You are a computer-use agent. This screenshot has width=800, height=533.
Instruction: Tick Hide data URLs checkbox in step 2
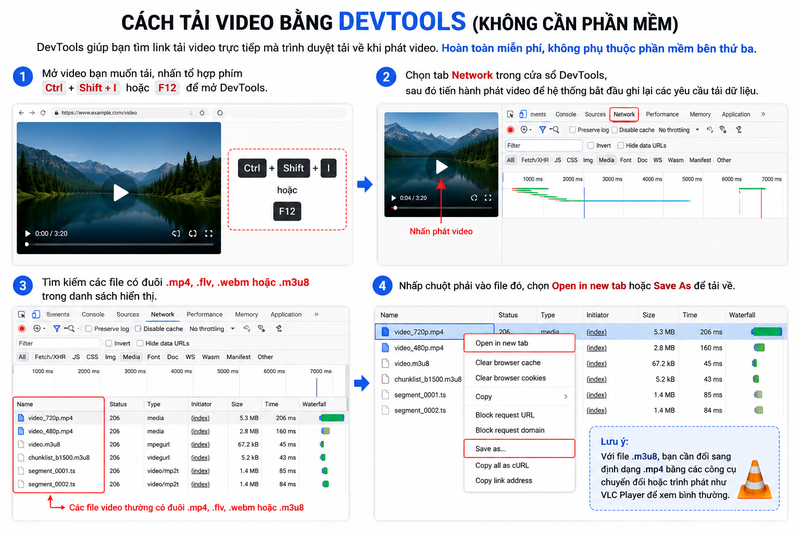[x=620, y=145]
